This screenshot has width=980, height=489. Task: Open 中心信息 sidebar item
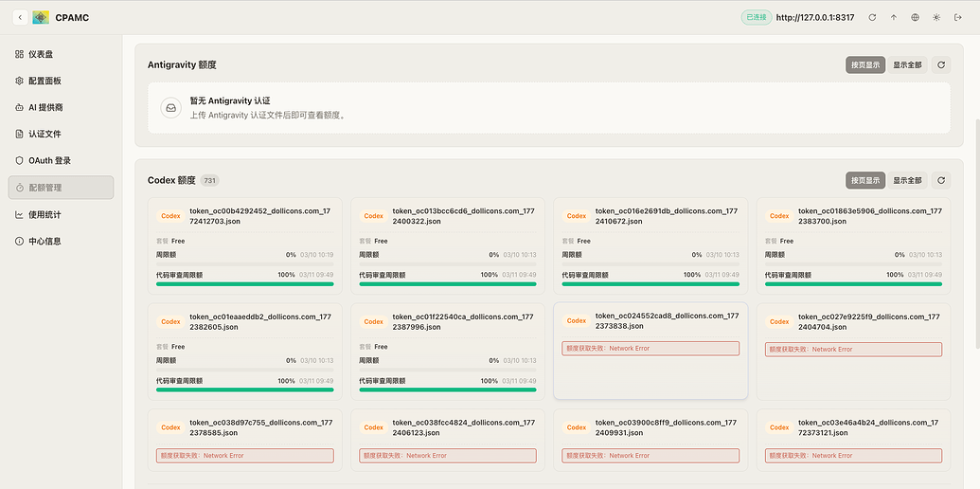coord(61,241)
